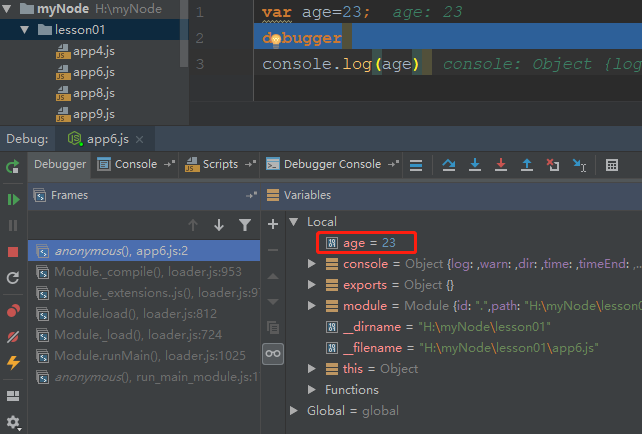The height and width of the screenshot is (434, 642).
Task: Open app8.js in project tree
Action: click(85, 93)
